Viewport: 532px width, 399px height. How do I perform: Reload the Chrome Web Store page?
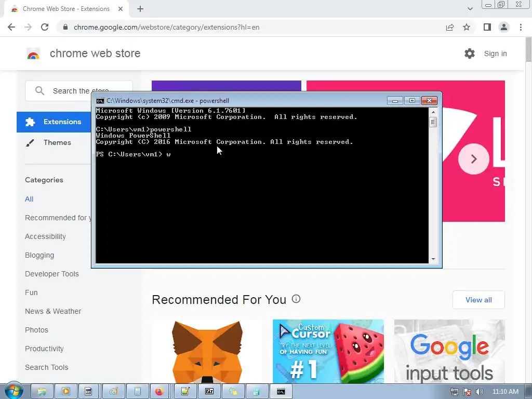pos(45,27)
